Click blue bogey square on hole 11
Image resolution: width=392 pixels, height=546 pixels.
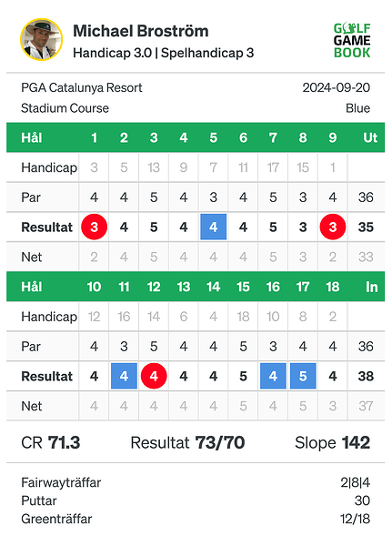point(124,376)
